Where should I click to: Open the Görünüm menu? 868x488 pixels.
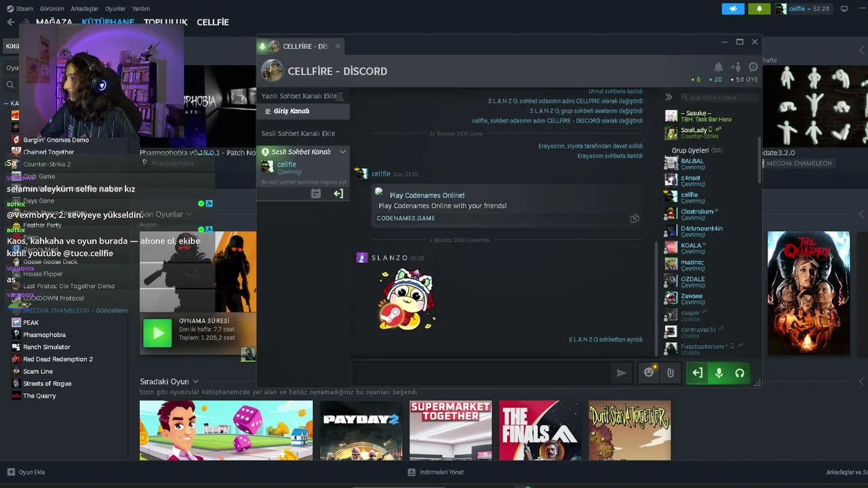point(52,9)
